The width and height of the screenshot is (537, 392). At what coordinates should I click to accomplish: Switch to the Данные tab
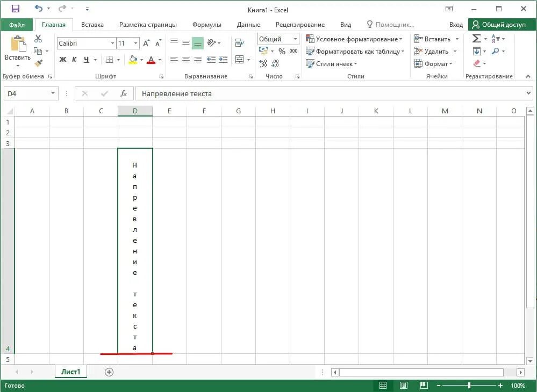pyautogui.click(x=248, y=25)
